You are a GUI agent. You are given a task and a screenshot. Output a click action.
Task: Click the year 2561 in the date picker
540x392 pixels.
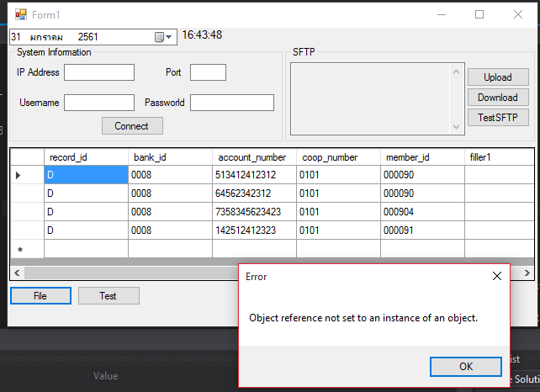[87, 37]
